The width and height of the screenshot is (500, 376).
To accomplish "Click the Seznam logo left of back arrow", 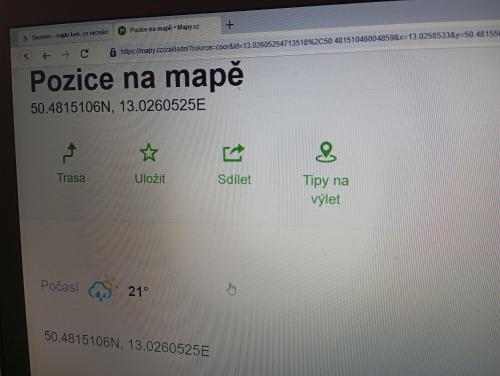I will tap(26, 57).
